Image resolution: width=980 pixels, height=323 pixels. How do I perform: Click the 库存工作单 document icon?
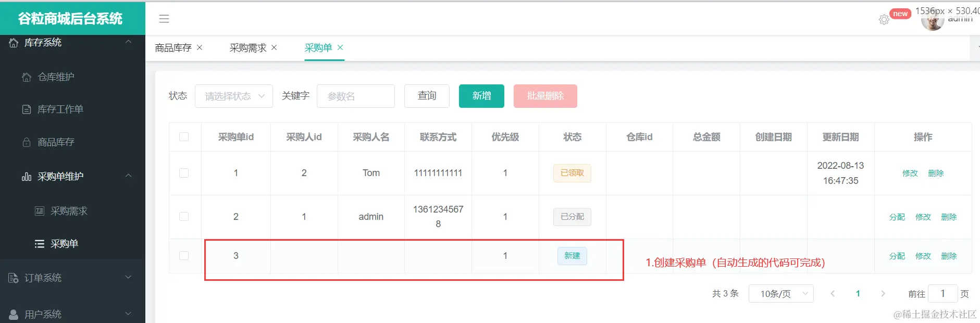27,109
